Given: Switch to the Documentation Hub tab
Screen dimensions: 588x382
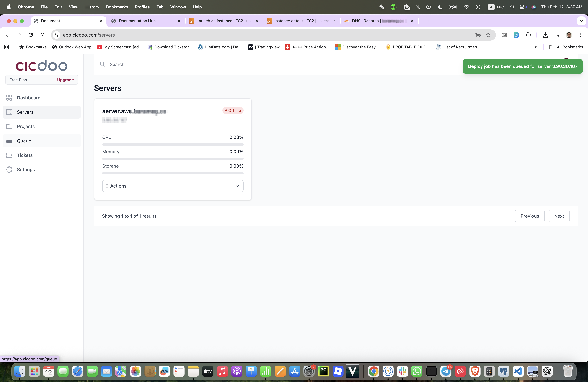Looking at the screenshot, I should pyautogui.click(x=137, y=21).
